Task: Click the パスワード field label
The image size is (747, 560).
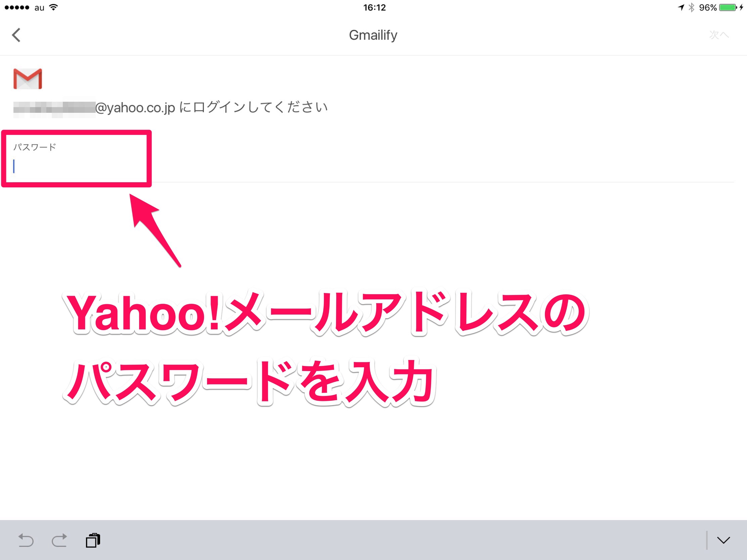Action: tap(35, 147)
